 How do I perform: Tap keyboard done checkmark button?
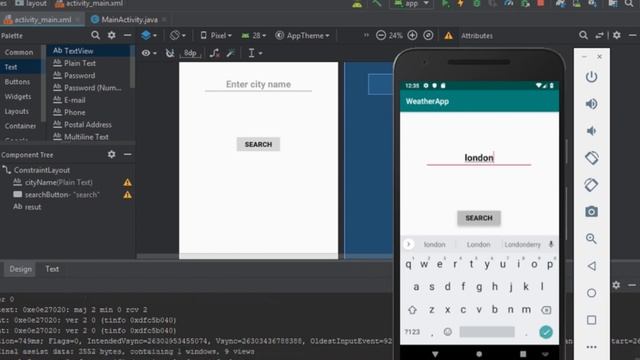click(546, 332)
